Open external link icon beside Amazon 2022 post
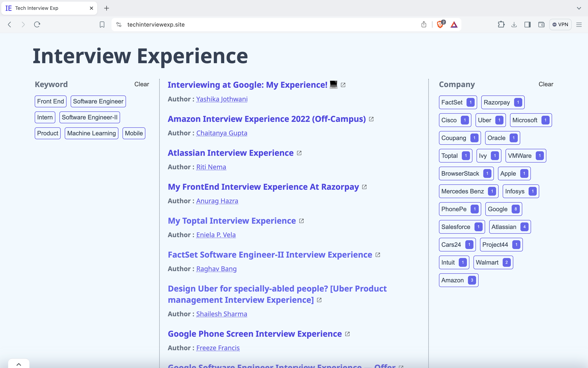Screen dimensions: 588x368 click(x=371, y=119)
